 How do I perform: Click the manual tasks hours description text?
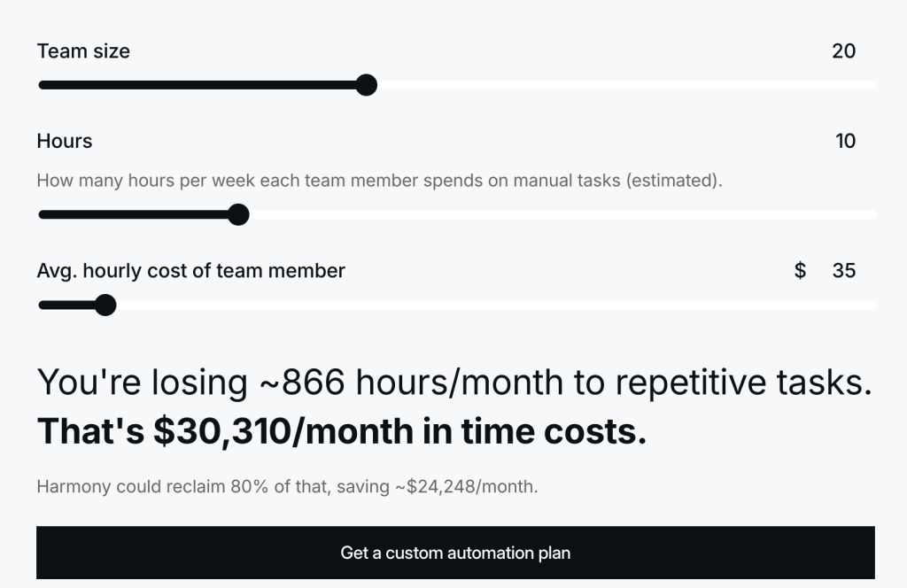tap(379, 181)
